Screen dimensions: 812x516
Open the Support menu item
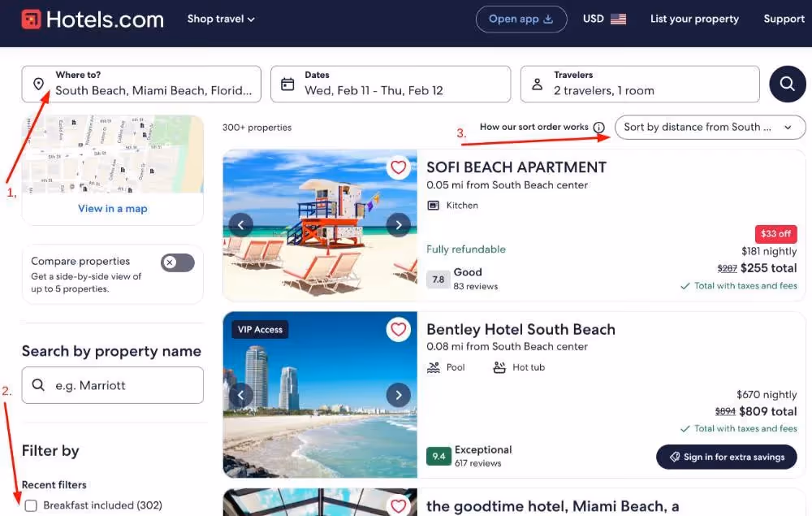pos(784,20)
